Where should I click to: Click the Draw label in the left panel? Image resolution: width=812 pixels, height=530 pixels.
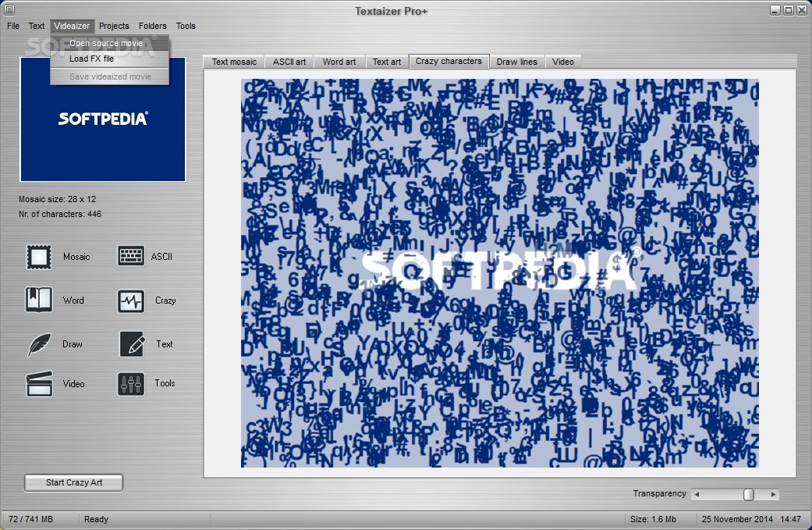73,344
